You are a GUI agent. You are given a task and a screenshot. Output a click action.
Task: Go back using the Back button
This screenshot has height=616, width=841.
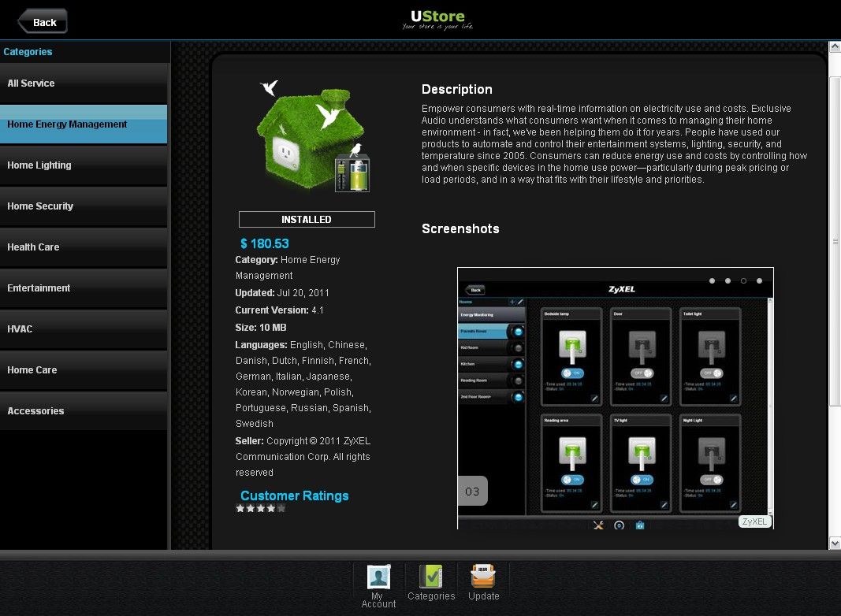[43, 22]
